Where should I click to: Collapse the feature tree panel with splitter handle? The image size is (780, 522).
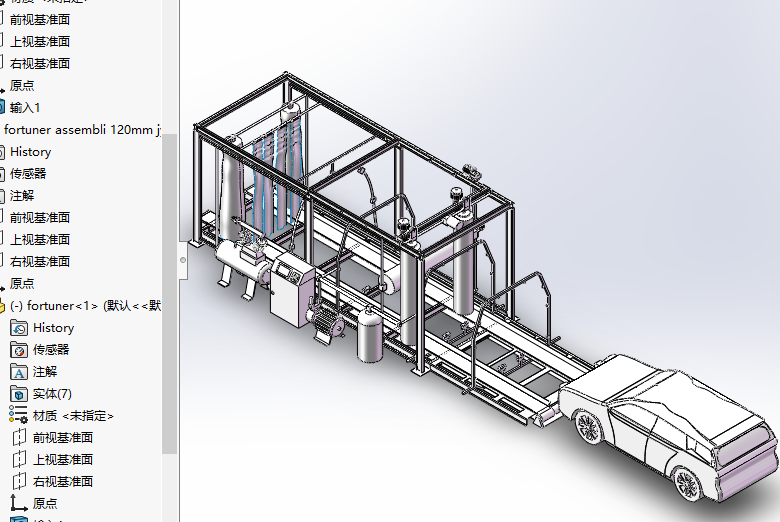(x=182, y=260)
